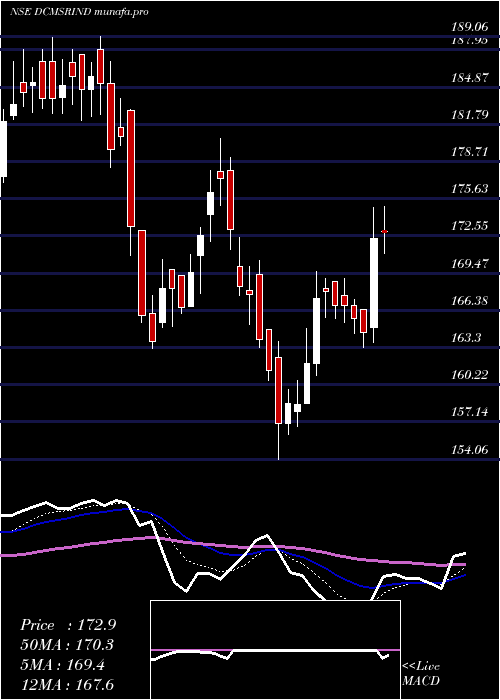Click the 12MA : 167.6 readout
The height and width of the screenshot is (700, 500).
[x=67, y=684]
